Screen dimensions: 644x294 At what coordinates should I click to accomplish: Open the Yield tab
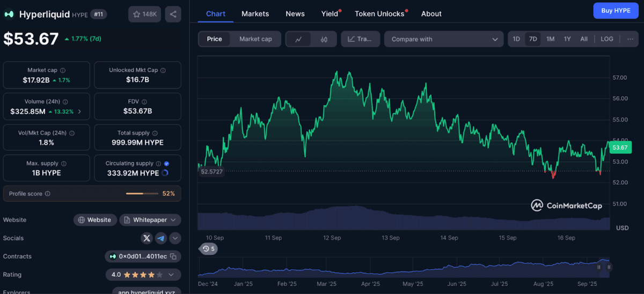(330, 13)
